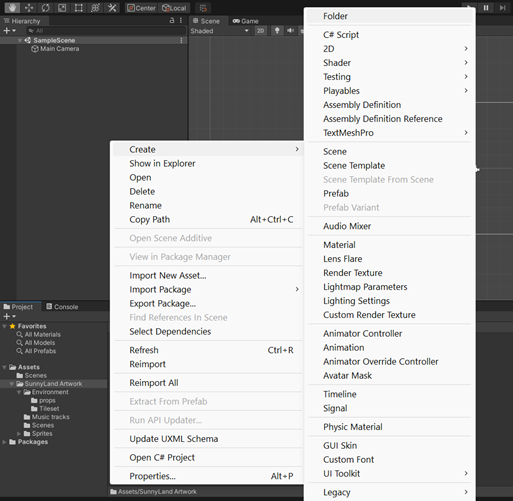
Task: Select the Scale tool
Action: point(62,8)
